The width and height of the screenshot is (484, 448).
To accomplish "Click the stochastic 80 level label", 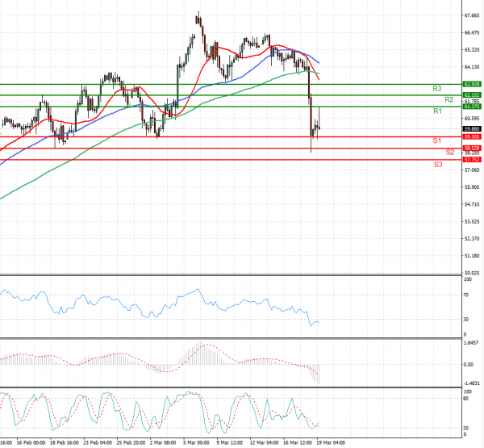I will (466, 399).
